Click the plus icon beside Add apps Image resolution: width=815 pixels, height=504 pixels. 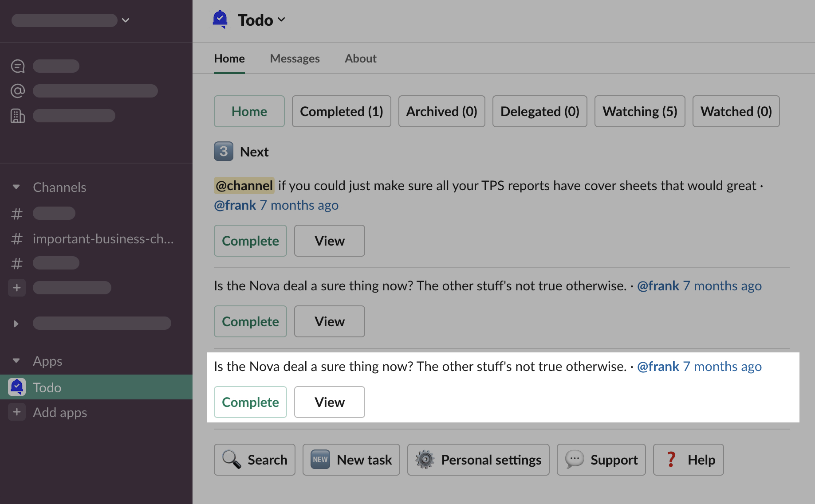pos(17,412)
